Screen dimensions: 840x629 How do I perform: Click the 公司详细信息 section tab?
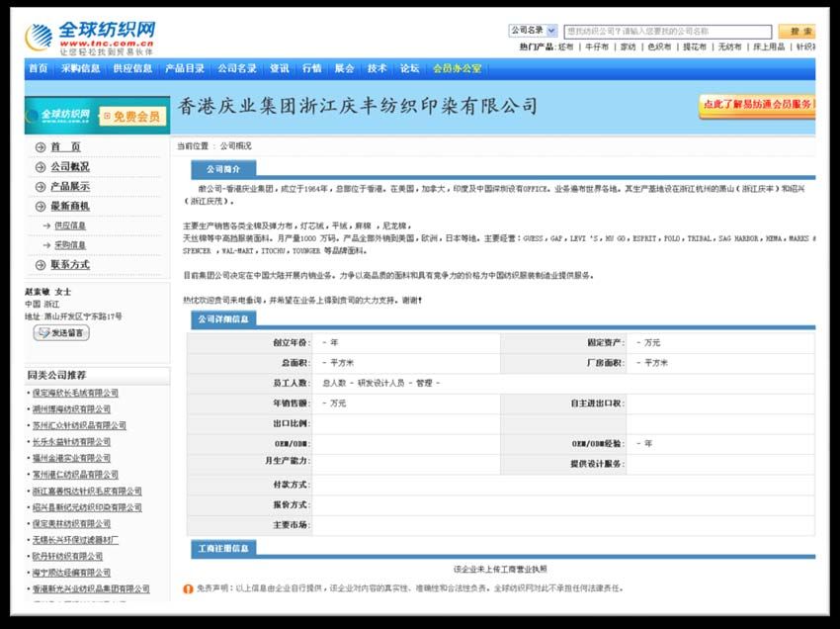coord(223,319)
